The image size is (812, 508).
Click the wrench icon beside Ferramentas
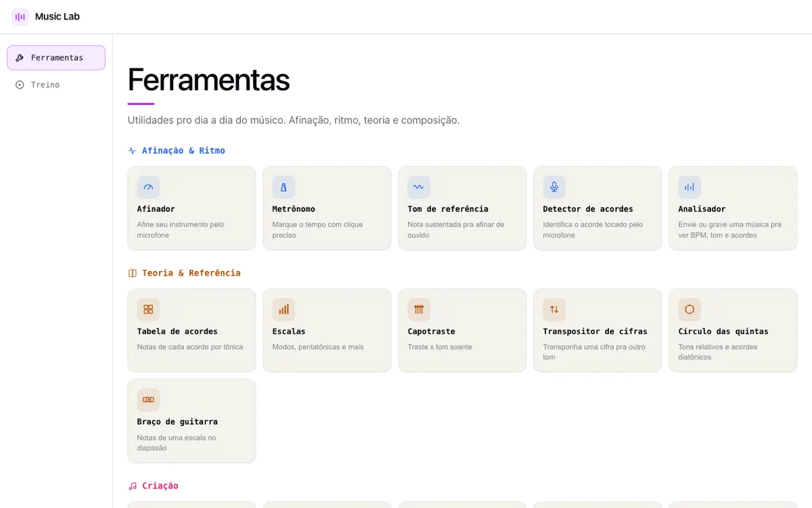point(20,58)
